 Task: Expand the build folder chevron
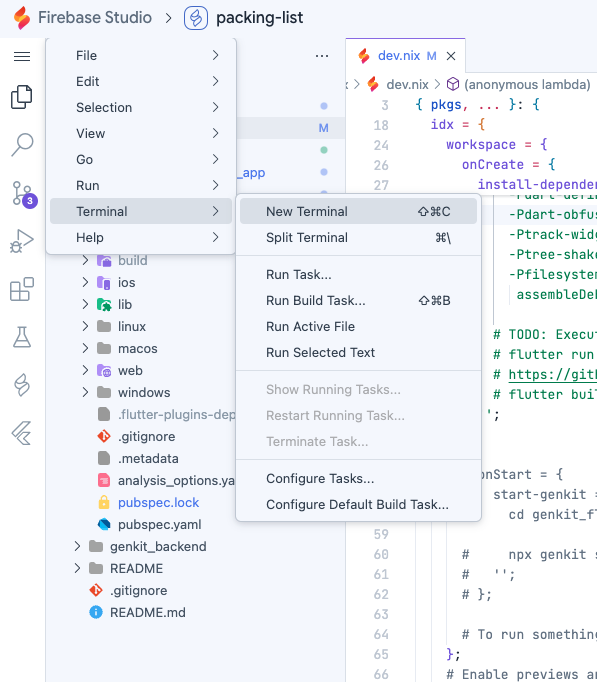85,261
